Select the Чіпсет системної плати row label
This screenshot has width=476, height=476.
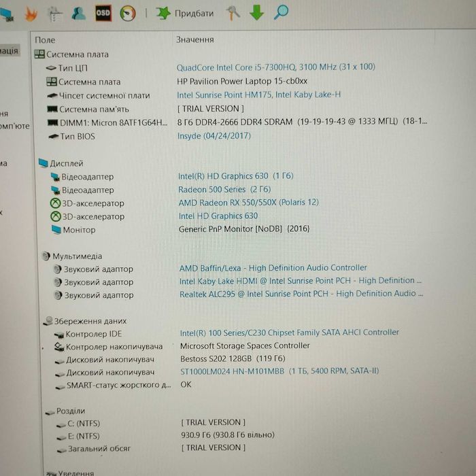[x=105, y=96]
